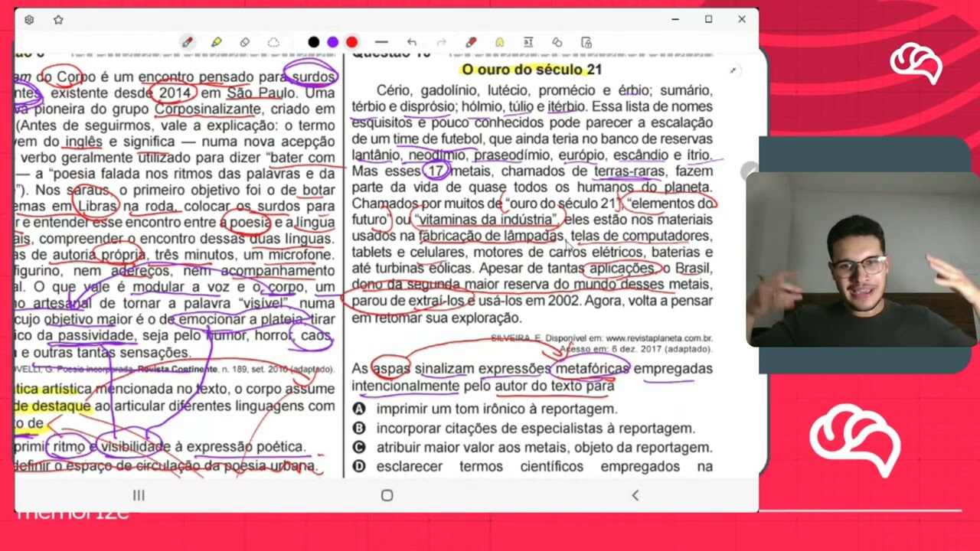The image size is (980, 551).
Task: Click the circled number '17' in the text
Action: coord(436,171)
